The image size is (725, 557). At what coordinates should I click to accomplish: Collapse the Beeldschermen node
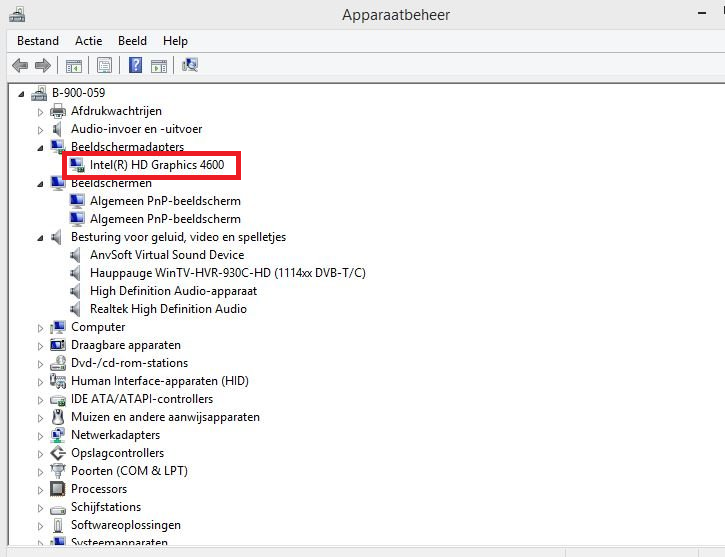point(40,184)
